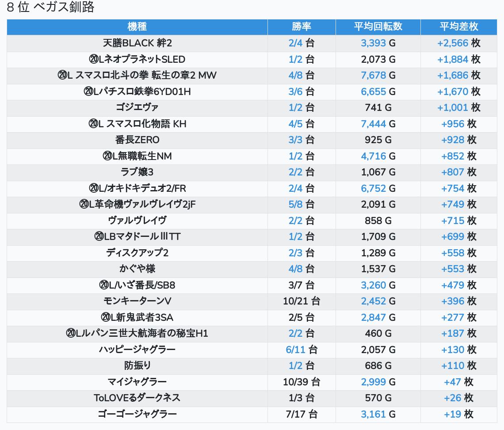This screenshot has width=504, height=430.
Task: Click the +19 link for ゴーゴージャグラー
Action: (452, 415)
